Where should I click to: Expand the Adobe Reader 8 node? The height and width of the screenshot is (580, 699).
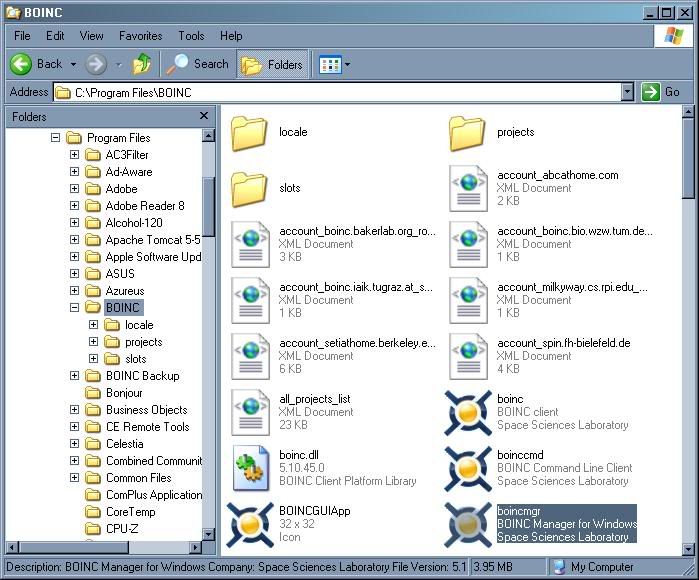74,206
